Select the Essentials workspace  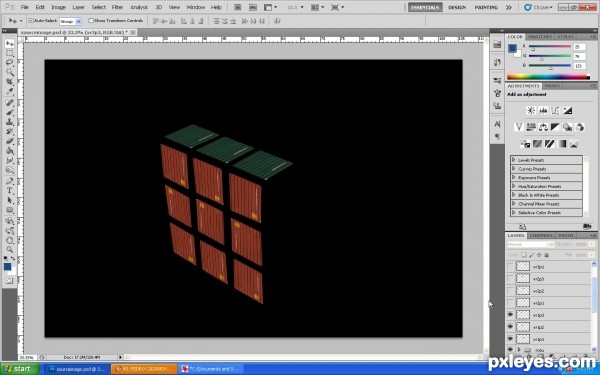point(425,7)
